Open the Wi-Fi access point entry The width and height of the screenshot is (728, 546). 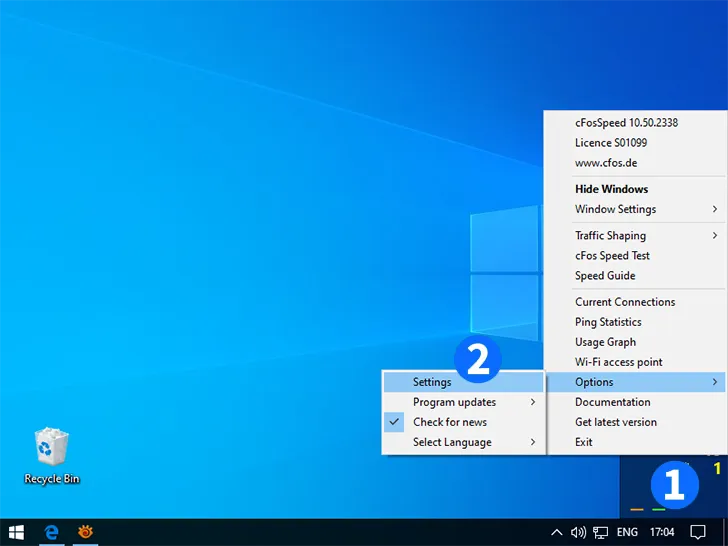tap(636, 362)
